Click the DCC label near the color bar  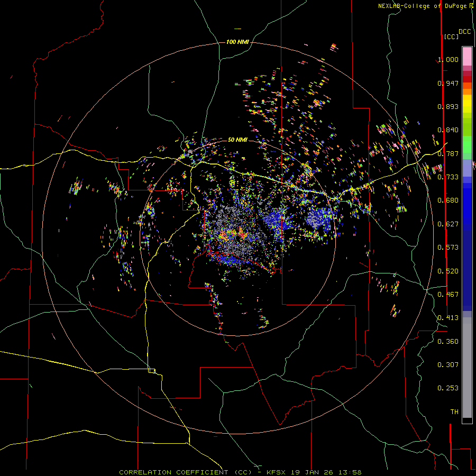pos(465,32)
